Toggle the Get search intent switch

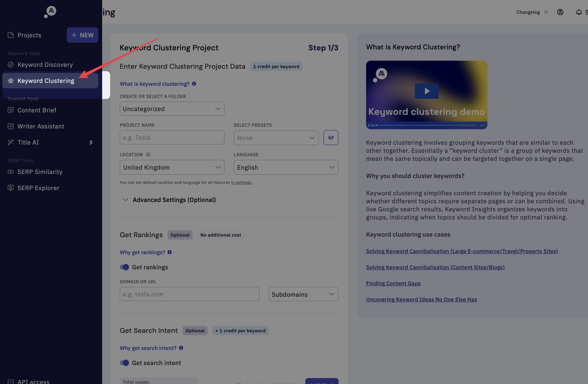pos(124,363)
